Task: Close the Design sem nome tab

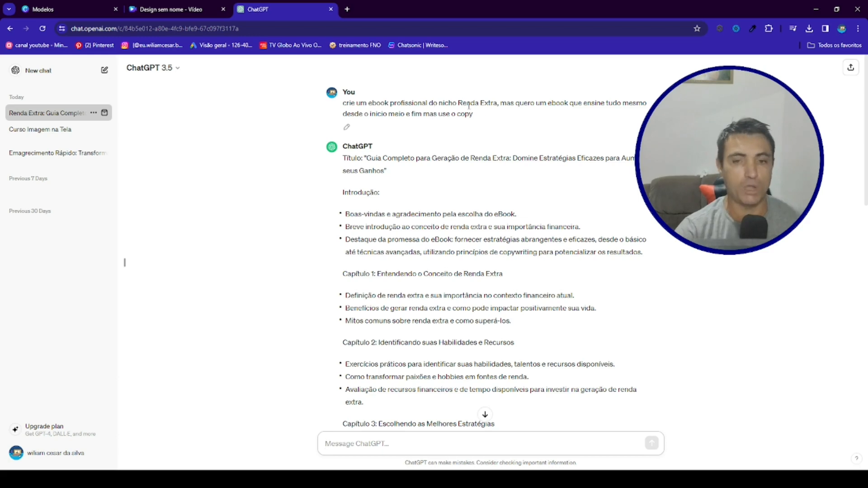Action: [223, 9]
